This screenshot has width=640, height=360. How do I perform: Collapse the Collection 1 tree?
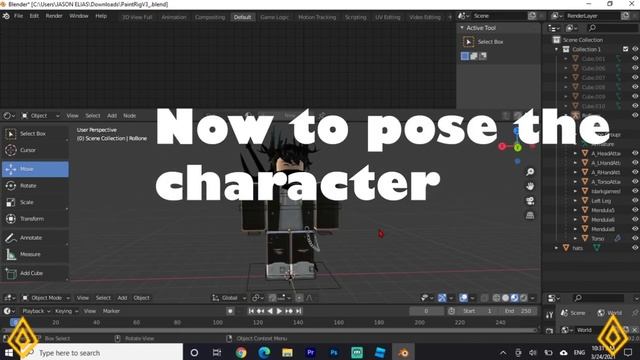556,49
